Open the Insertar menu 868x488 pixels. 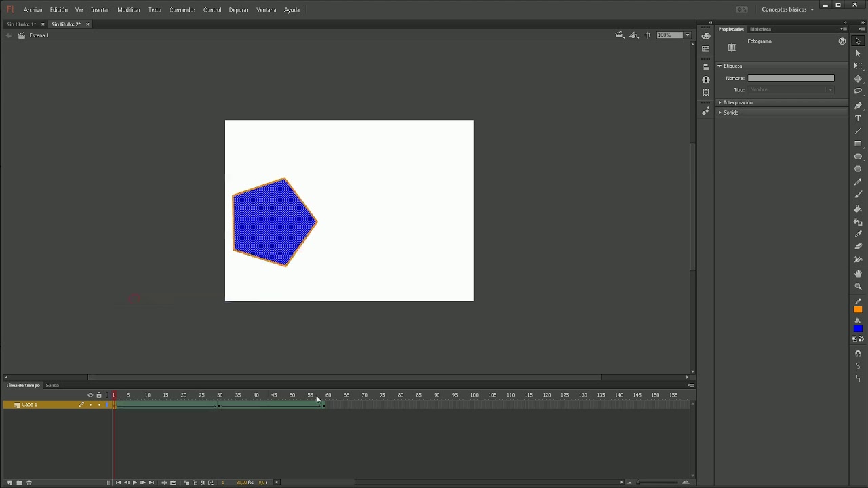tap(100, 10)
